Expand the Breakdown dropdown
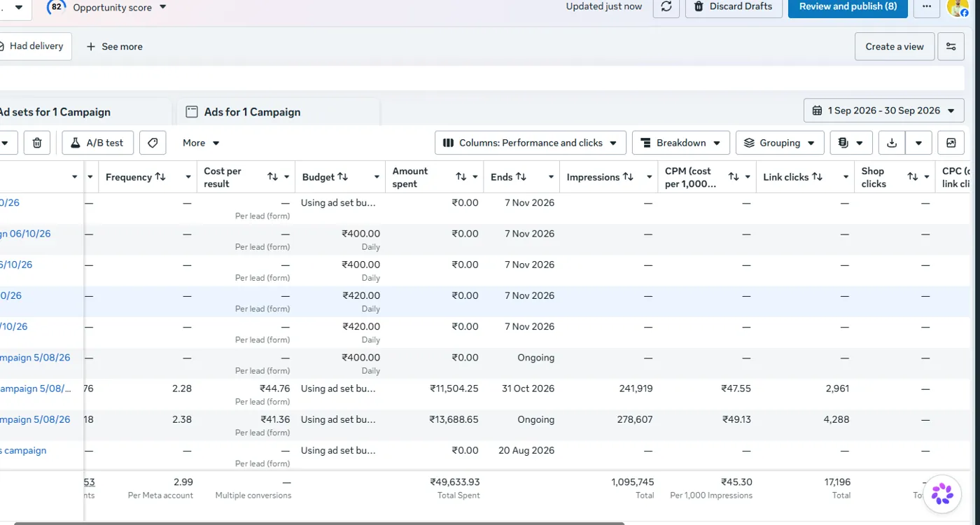 click(681, 143)
